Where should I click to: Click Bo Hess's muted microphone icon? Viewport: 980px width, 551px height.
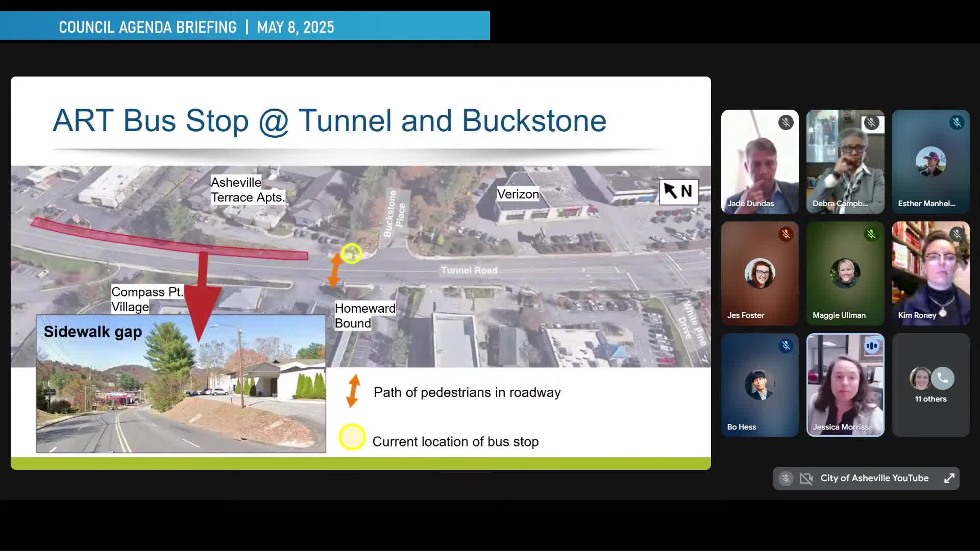click(786, 346)
